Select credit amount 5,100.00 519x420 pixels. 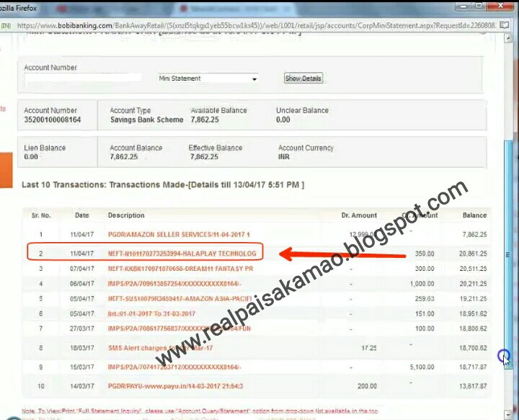422,367
